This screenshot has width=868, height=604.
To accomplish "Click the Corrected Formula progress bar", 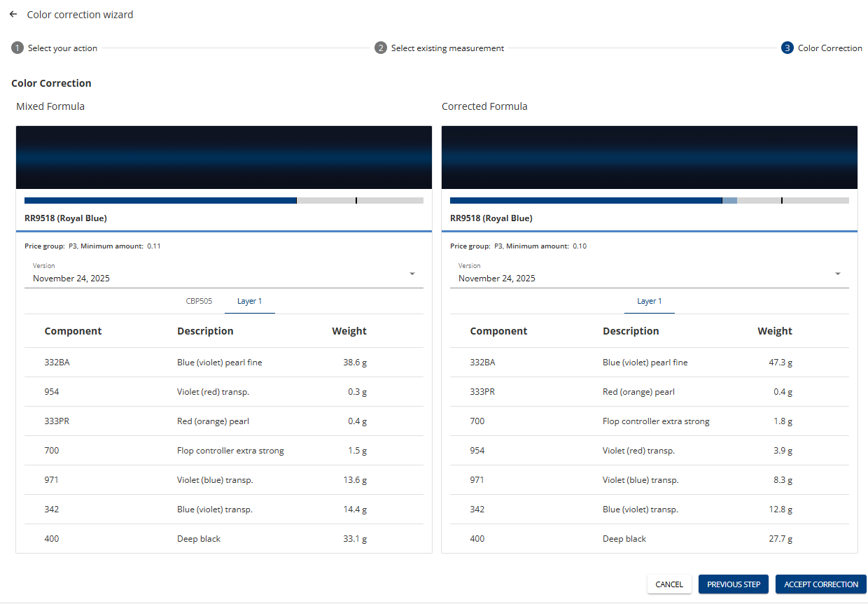I will [x=650, y=200].
